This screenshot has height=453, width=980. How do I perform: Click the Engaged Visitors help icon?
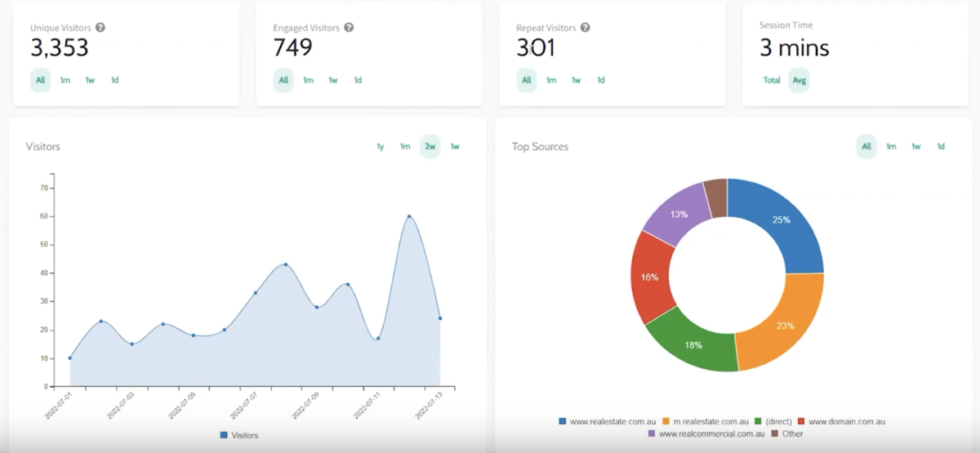coord(349,28)
